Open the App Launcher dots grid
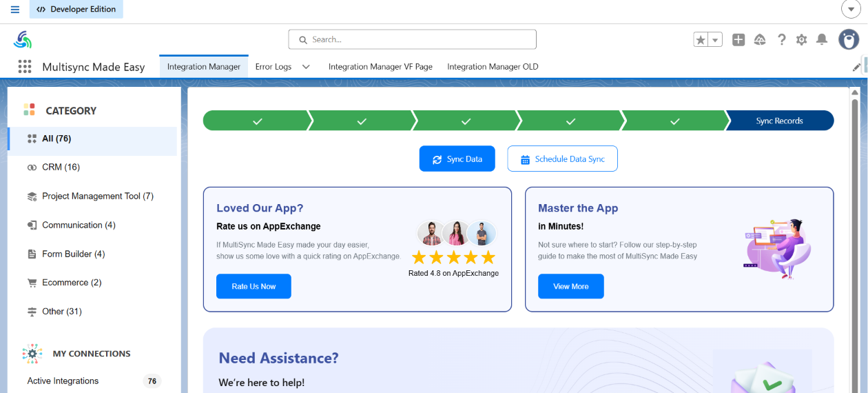This screenshot has height=393, width=868. click(25, 66)
